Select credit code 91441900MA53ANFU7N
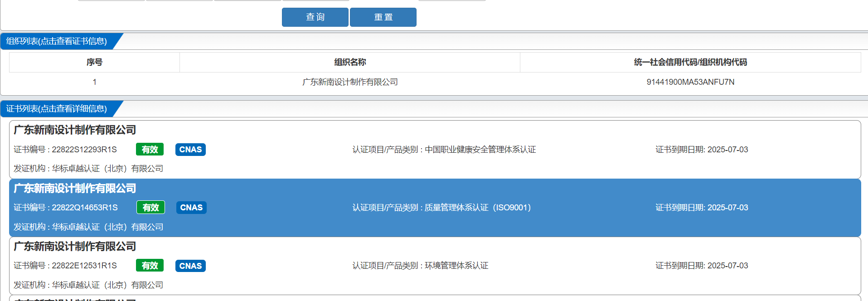 [x=690, y=82]
